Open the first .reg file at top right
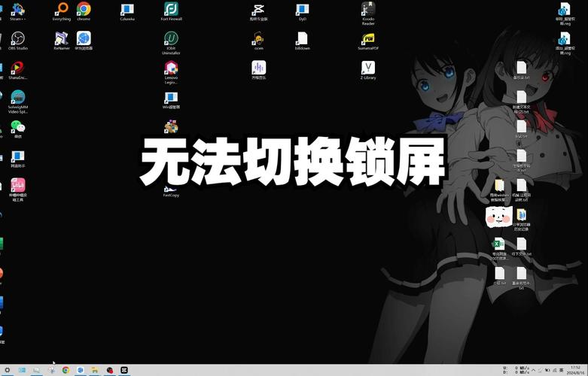This screenshot has height=376, width=588. click(565, 14)
